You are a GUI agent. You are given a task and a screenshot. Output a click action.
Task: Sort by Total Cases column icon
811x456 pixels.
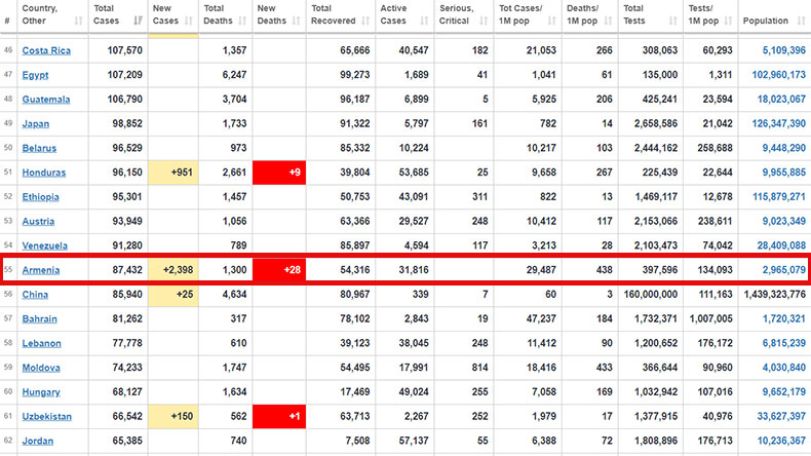point(138,21)
